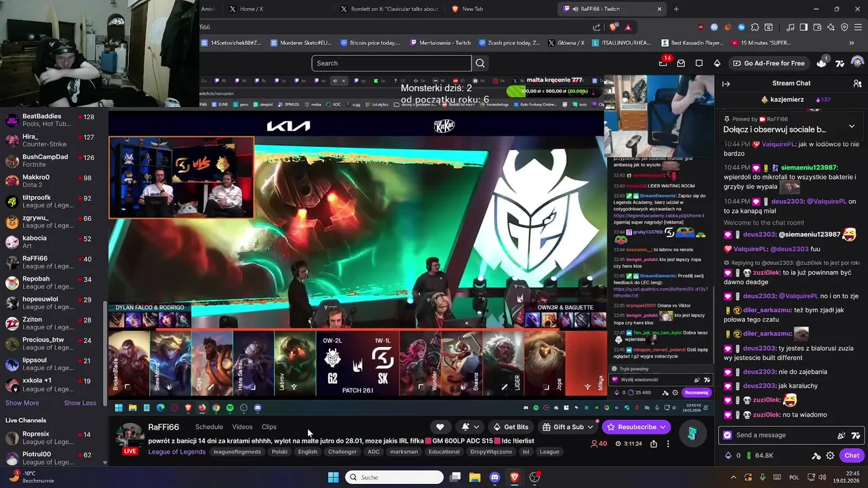This screenshot has width=868, height=488.
Task: Click the Polski stream tag
Action: (x=279, y=452)
